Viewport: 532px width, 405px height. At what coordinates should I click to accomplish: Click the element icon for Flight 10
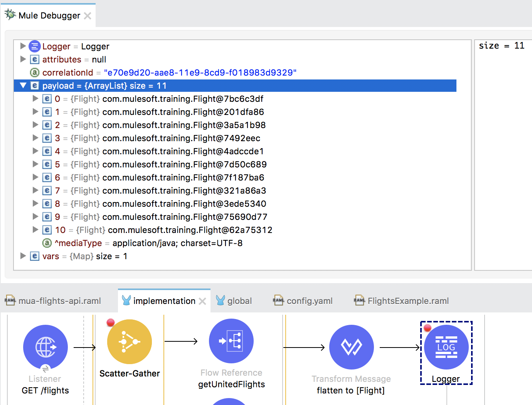(47, 230)
